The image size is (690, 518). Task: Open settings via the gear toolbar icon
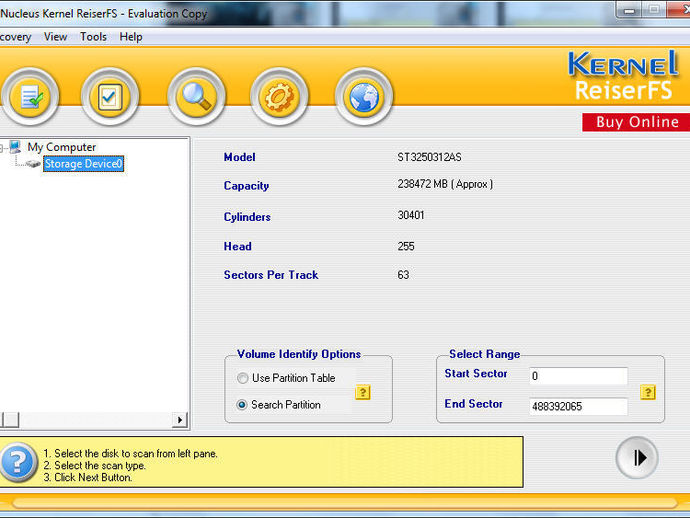click(x=279, y=97)
